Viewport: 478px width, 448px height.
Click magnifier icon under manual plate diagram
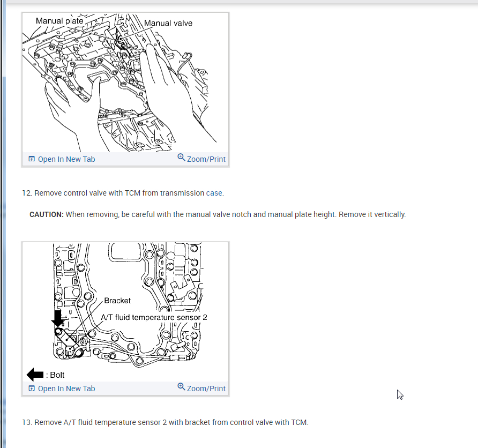pyautogui.click(x=181, y=157)
